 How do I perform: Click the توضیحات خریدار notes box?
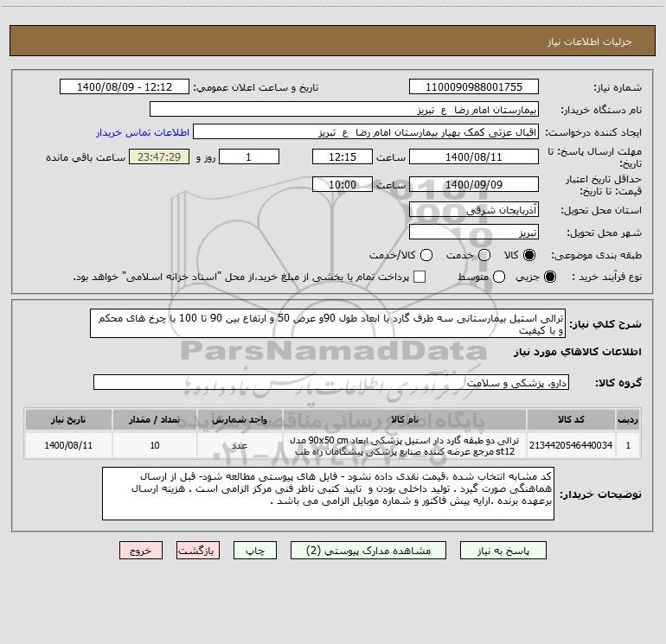328,494
